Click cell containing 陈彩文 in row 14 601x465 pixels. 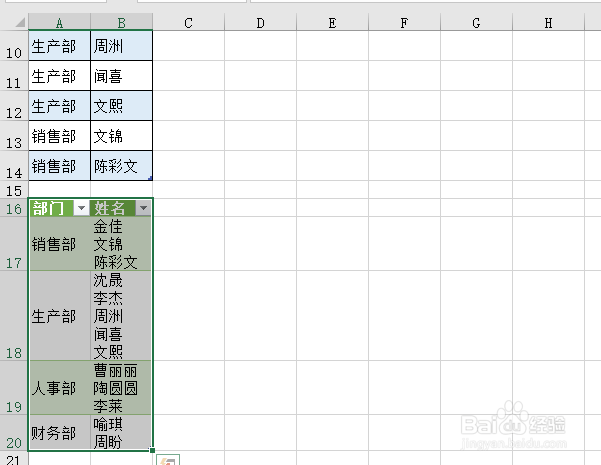pos(122,165)
